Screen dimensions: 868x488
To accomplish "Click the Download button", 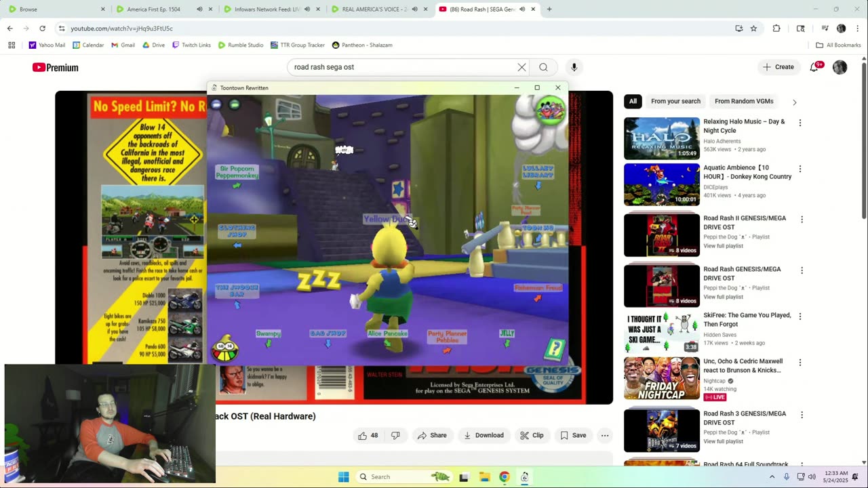I will tap(483, 435).
